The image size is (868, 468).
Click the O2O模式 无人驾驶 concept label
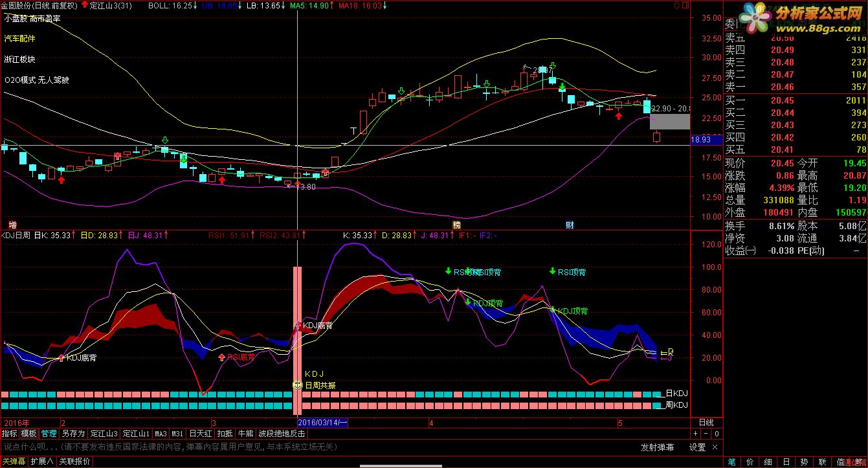click(x=36, y=80)
